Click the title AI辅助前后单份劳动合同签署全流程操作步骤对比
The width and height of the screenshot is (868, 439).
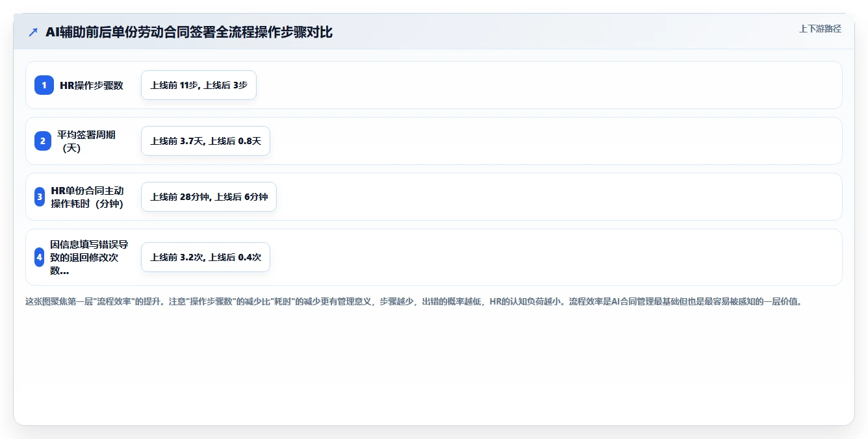(x=189, y=32)
